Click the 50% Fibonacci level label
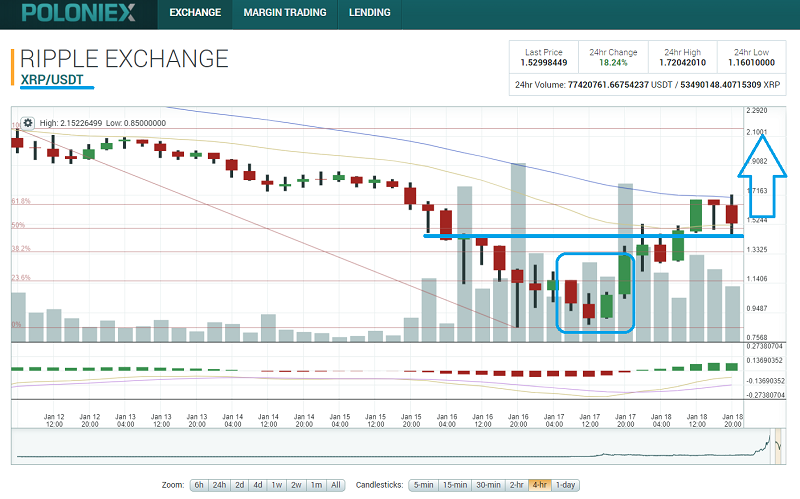Screen dimensions: 800x499 (x=18, y=225)
